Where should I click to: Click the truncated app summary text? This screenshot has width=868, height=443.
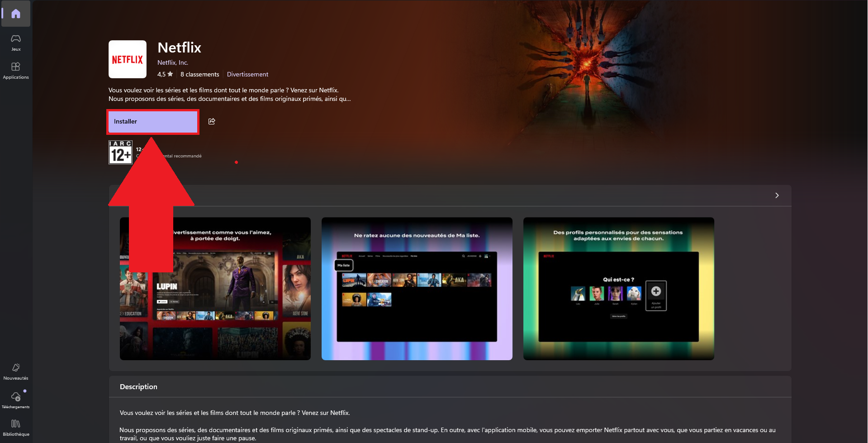point(230,95)
